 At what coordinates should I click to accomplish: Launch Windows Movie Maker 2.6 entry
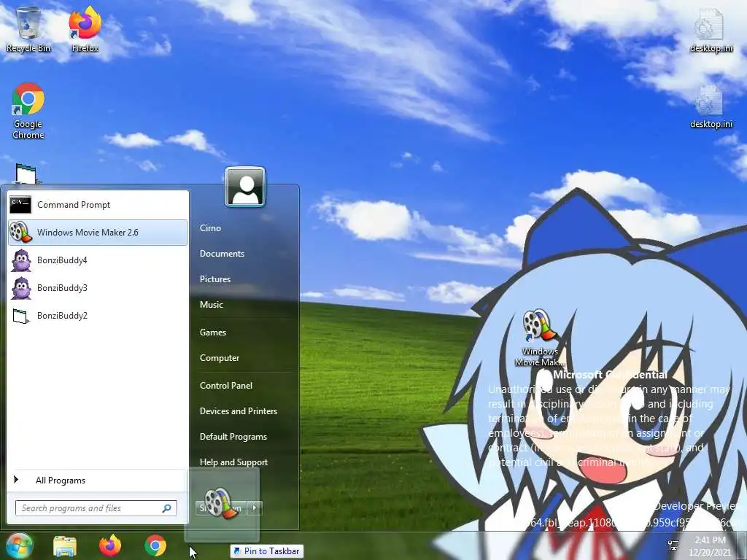(98, 233)
